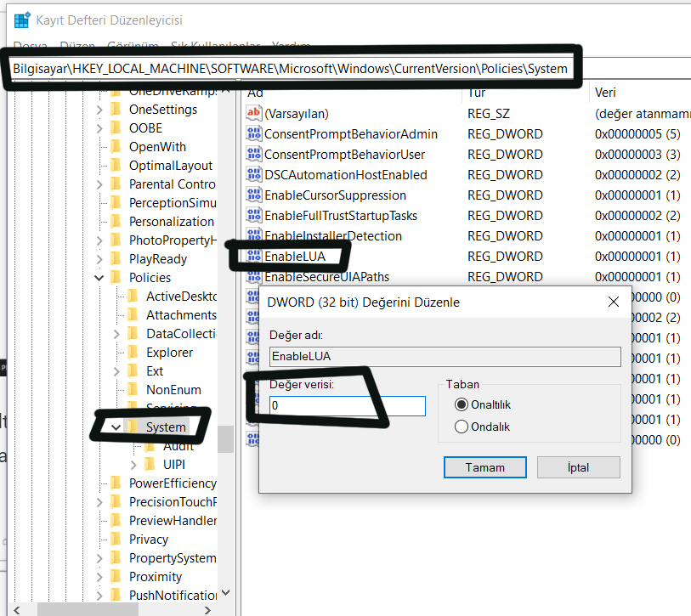Click the OneSettings folder icon
The height and width of the screenshot is (616, 691).
(x=116, y=109)
